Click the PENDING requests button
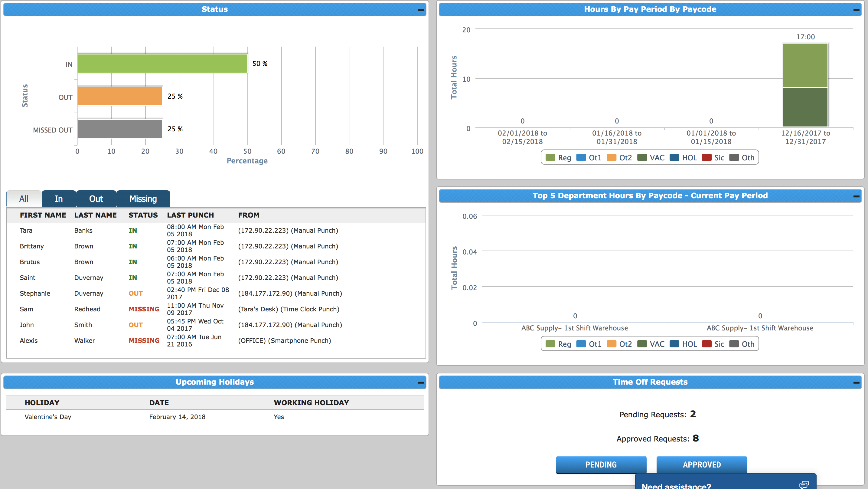The width and height of the screenshot is (868, 489). (601, 465)
